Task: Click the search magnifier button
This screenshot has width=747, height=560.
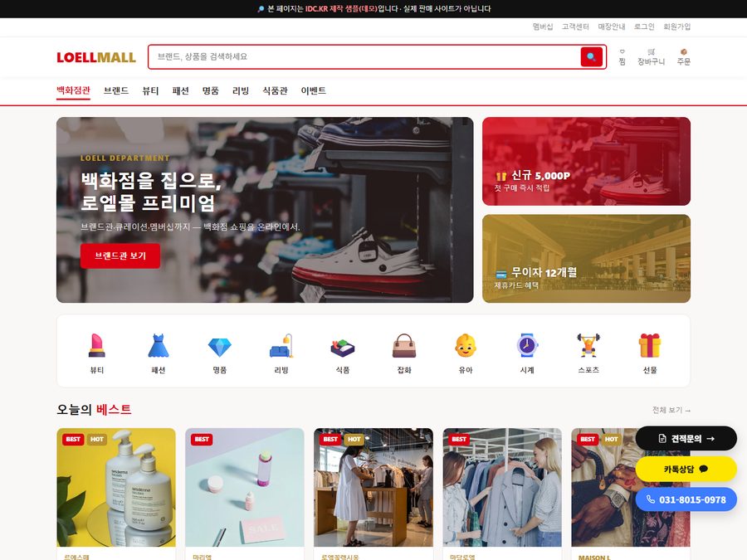Action: point(591,56)
